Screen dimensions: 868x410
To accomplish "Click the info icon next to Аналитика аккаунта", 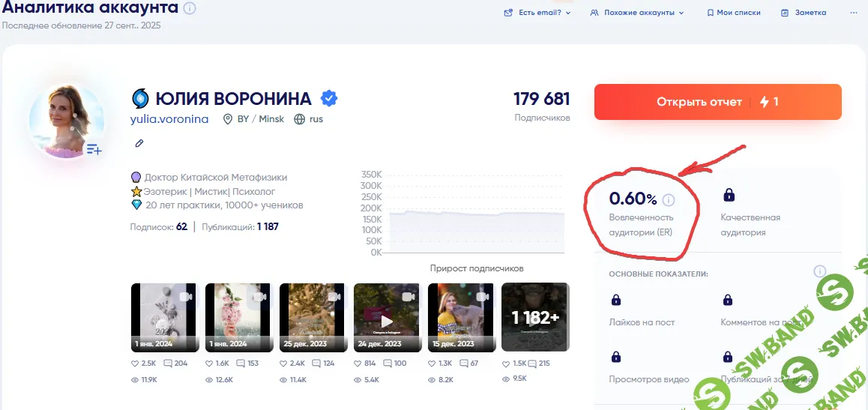I will point(190,9).
